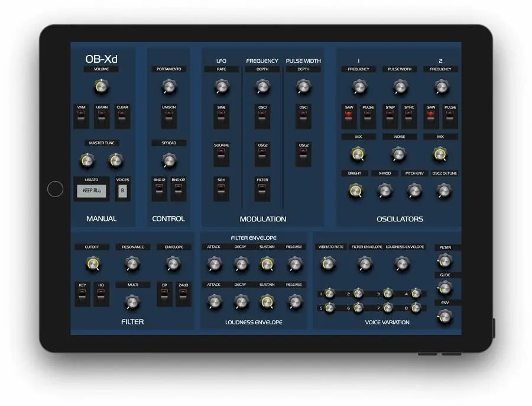Enable the Unison switch
Image resolution: width=532 pixels, height=406 pixels.
pos(168,117)
